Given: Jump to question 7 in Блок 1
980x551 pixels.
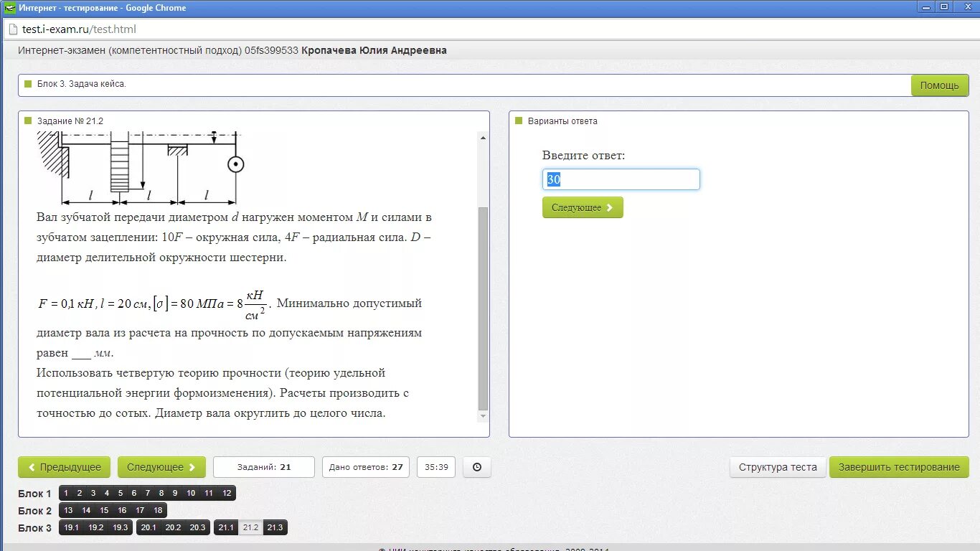Looking at the screenshot, I should pyautogui.click(x=148, y=493).
